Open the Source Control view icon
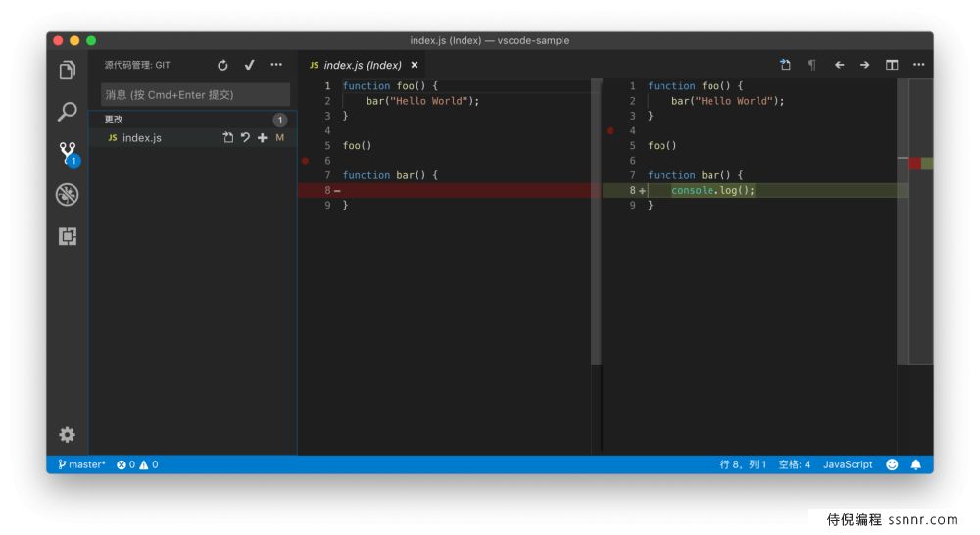Viewport: 980px width, 535px height. pyautogui.click(x=68, y=153)
